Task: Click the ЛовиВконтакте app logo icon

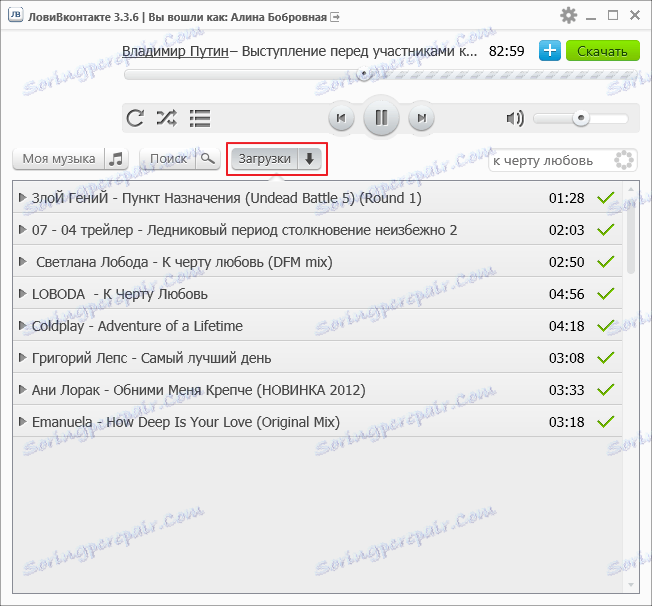Action: [x=15, y=15]
